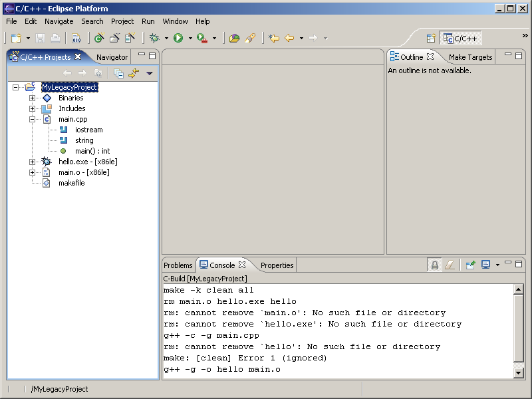Click the Clear Console eraser icon

click(x=450, y=265)
